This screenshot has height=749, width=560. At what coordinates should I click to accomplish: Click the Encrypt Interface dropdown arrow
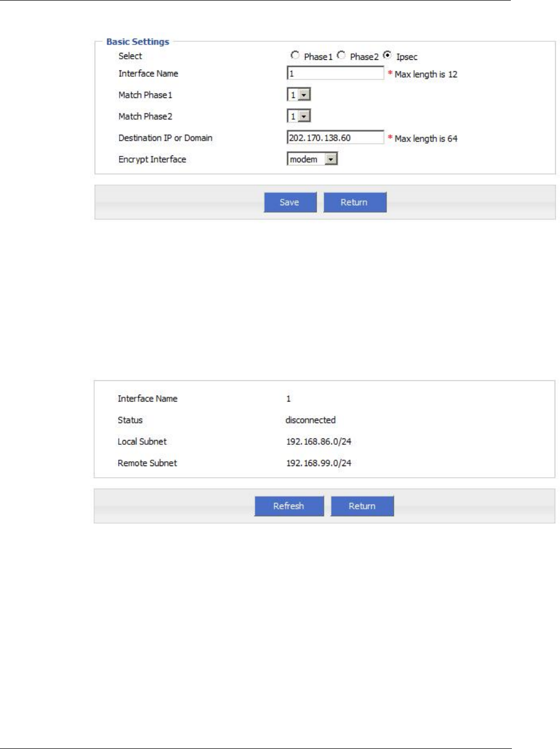pos(331,159)
